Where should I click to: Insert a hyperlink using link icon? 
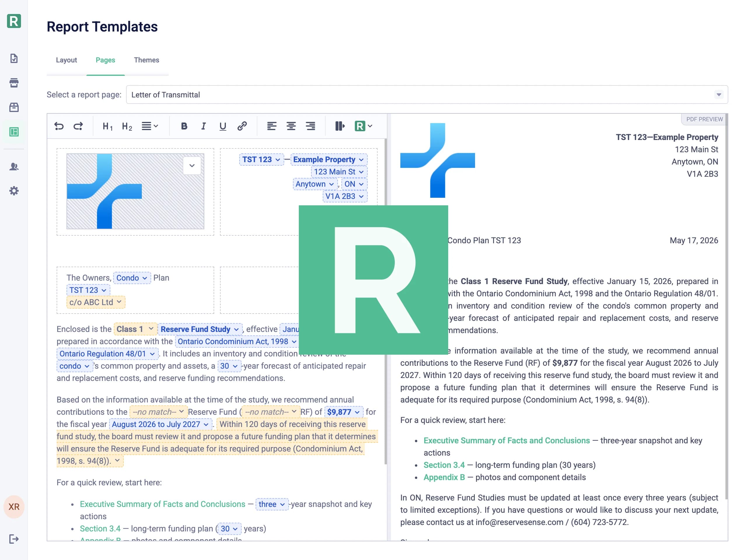click(x=242, y=126)
